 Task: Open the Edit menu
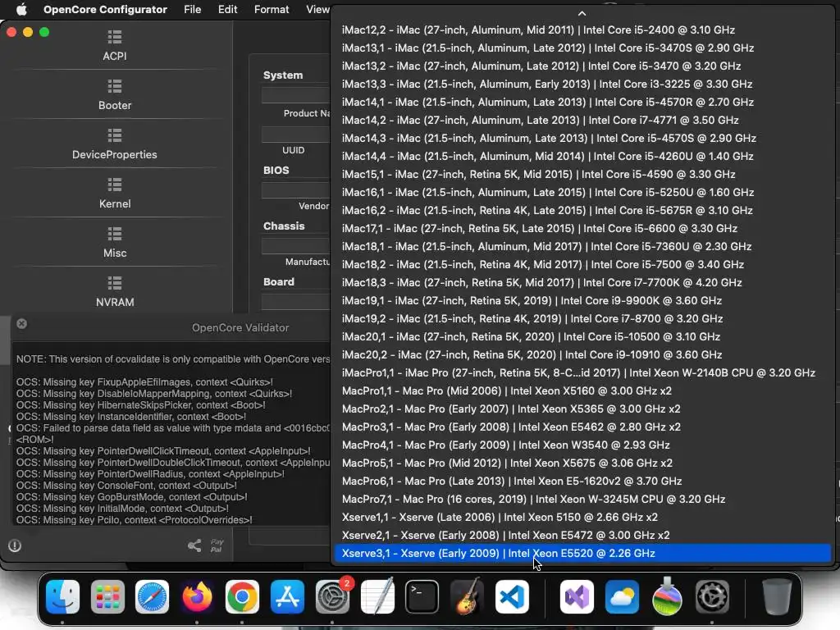[x=228, y=9]
